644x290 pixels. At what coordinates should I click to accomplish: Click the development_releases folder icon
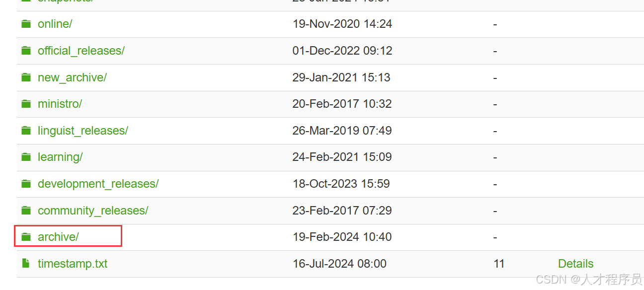pyautogui.click(x=26, y=184)
